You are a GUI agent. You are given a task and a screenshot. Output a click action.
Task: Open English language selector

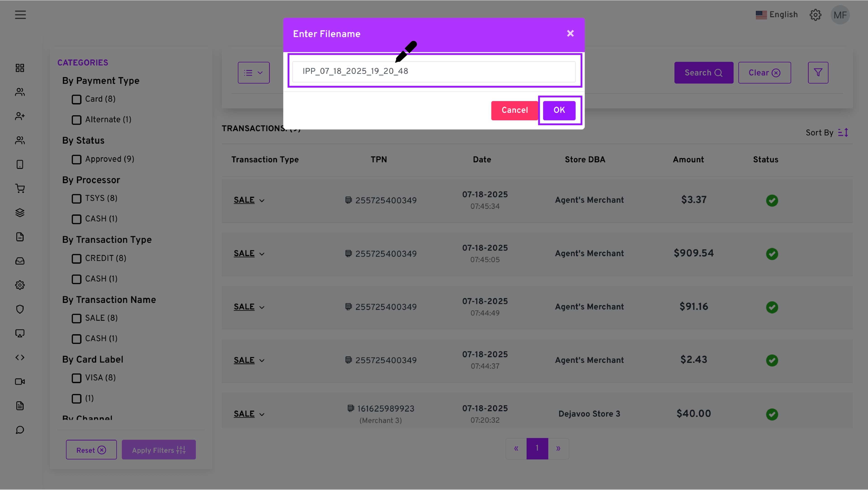click(x=776, y=15)
